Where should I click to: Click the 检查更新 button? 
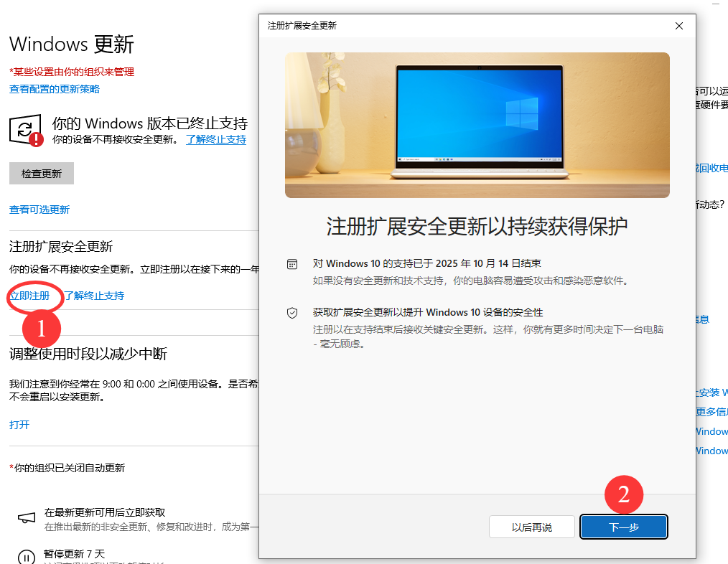tap(42, 174)
